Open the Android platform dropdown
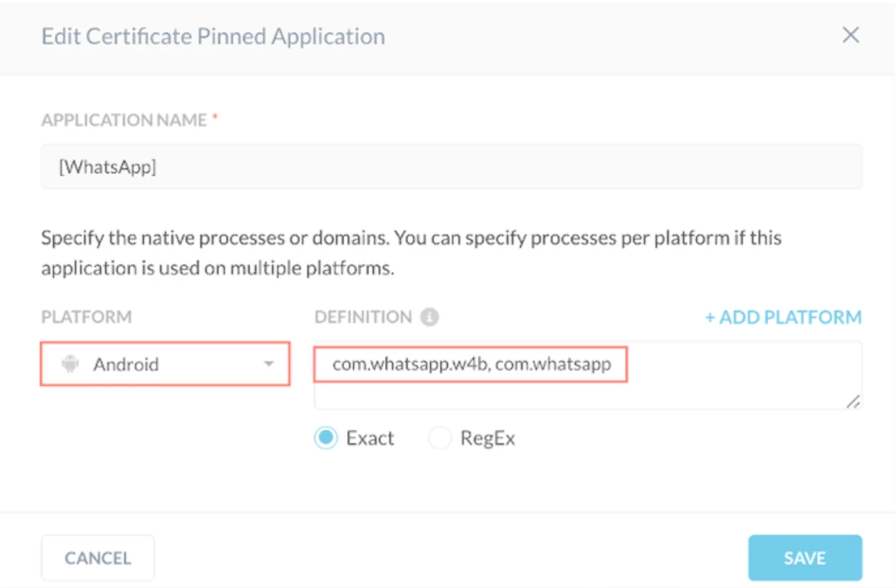Image resolution: width=895 pixels, height=588 pixels. point(165,364)
